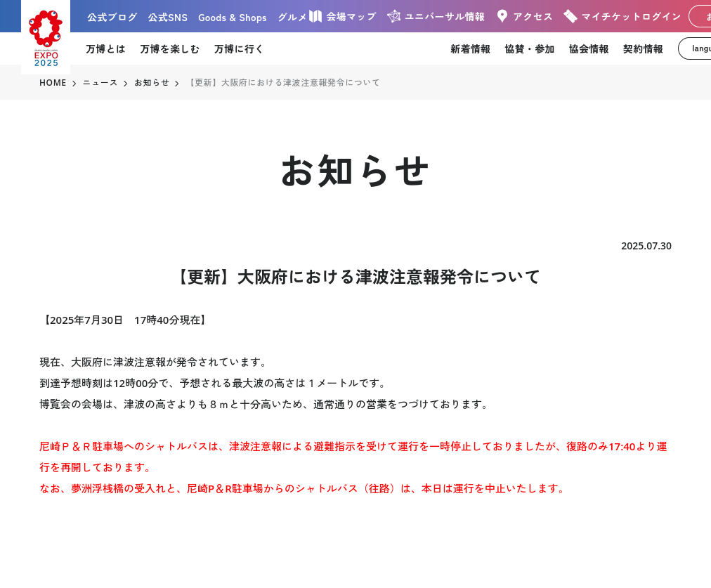Click line 現在、大阪府に津波注意報が発令されています。
The width and height of the screenshot is (711, 588).
coord(155,362)
